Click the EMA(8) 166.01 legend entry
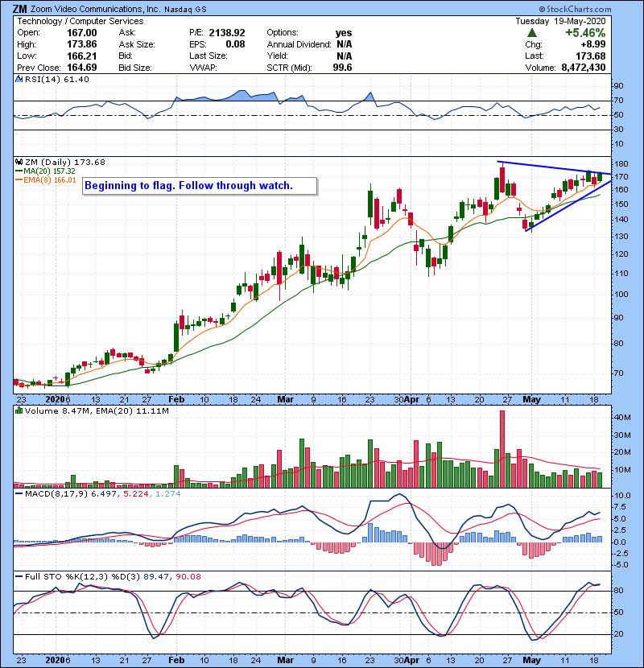644x668 pixels. (45, 179)
